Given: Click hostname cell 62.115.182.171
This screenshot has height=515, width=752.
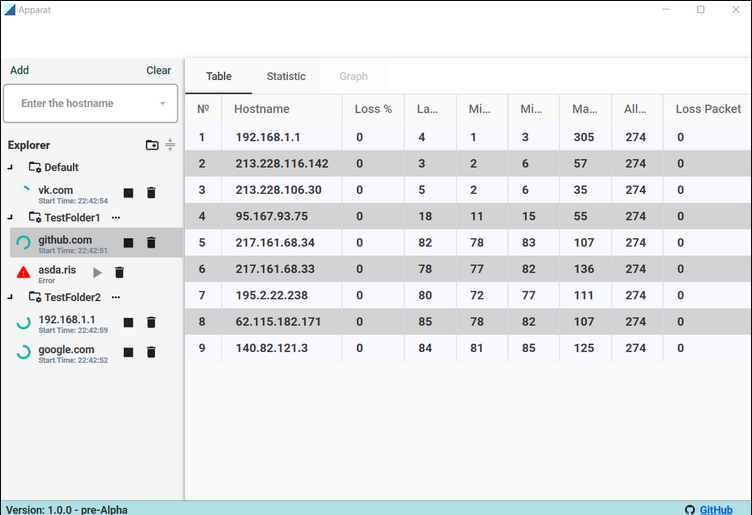Looking at the screenshot, I should tap(282, 322).
